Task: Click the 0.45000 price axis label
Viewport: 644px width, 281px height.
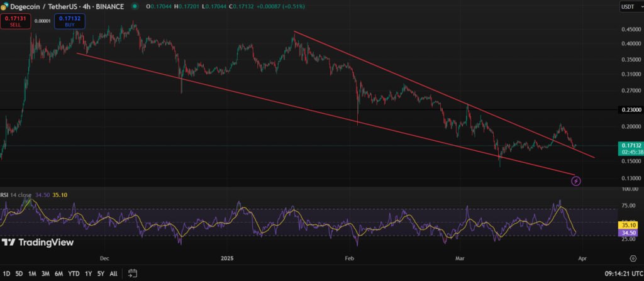Action: coord(630,30)
